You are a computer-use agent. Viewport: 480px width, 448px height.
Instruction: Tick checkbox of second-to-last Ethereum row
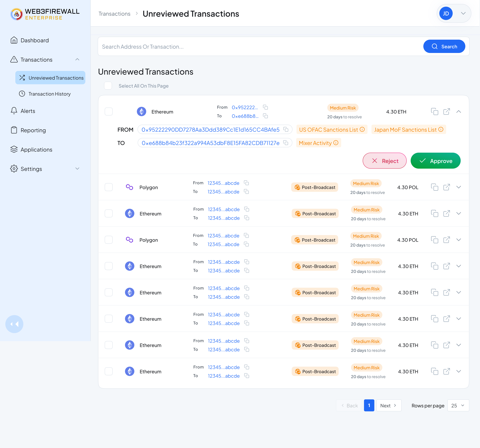109,345
